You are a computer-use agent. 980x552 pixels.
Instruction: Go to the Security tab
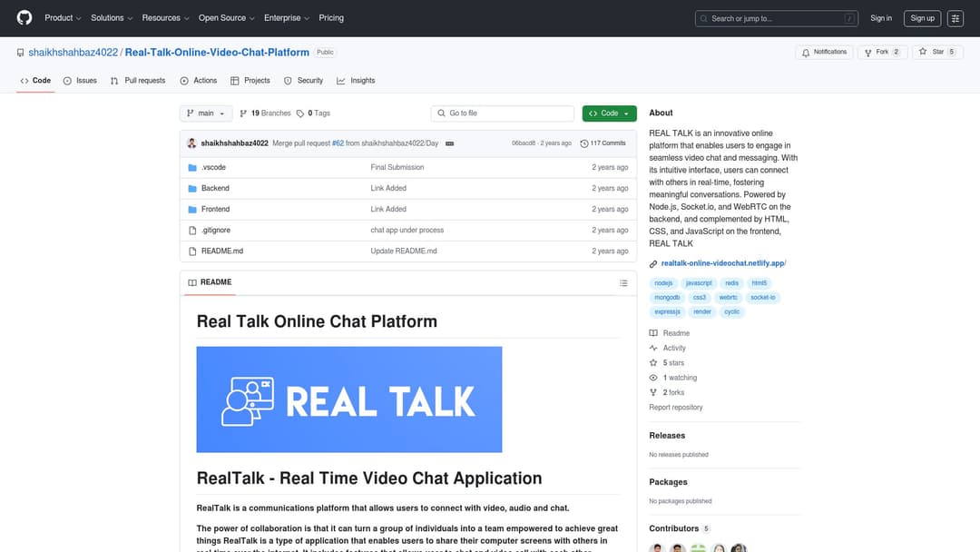pos(303,81)
